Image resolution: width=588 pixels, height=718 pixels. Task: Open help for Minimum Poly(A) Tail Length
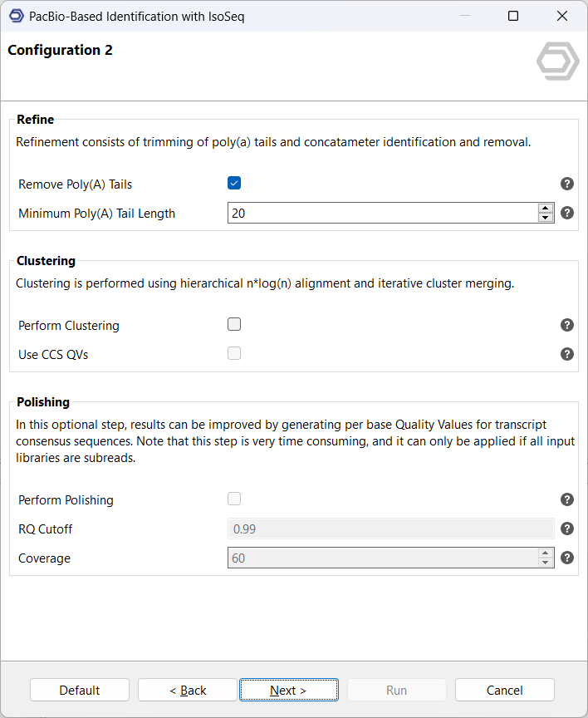[x=567, y=213]
